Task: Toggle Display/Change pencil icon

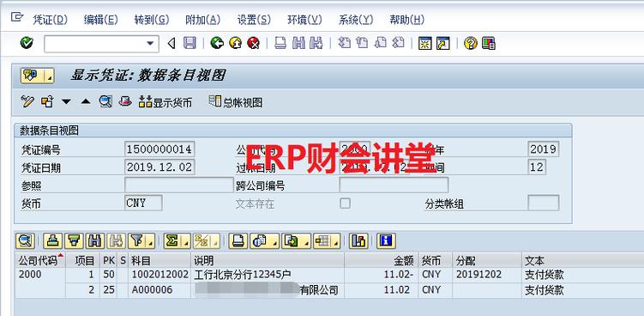Action: [27, 101]
